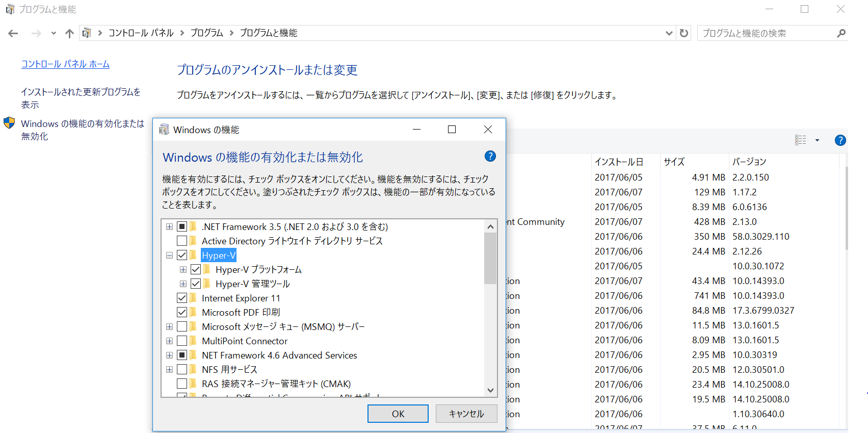Click the forward navigation arrow

tap(36, 33)
